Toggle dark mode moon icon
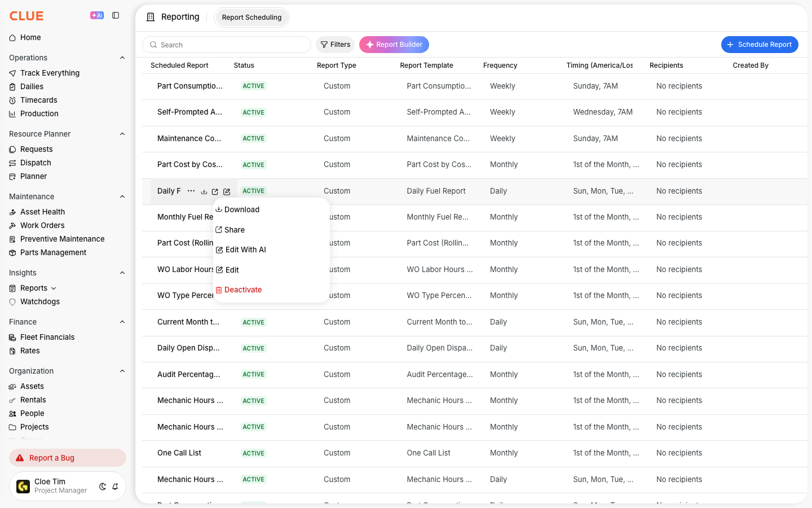 point(103,486)
